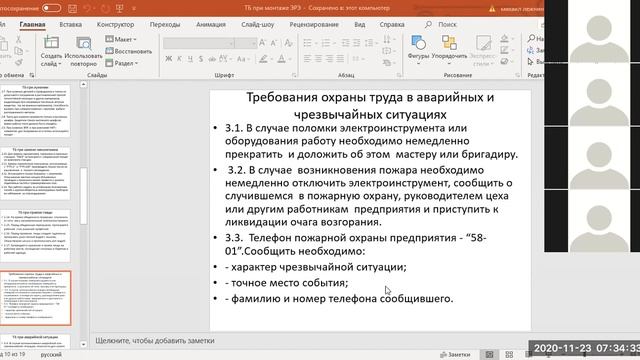Open line spacing options
This screenshot has height=360, width=640.
[371, 43]
